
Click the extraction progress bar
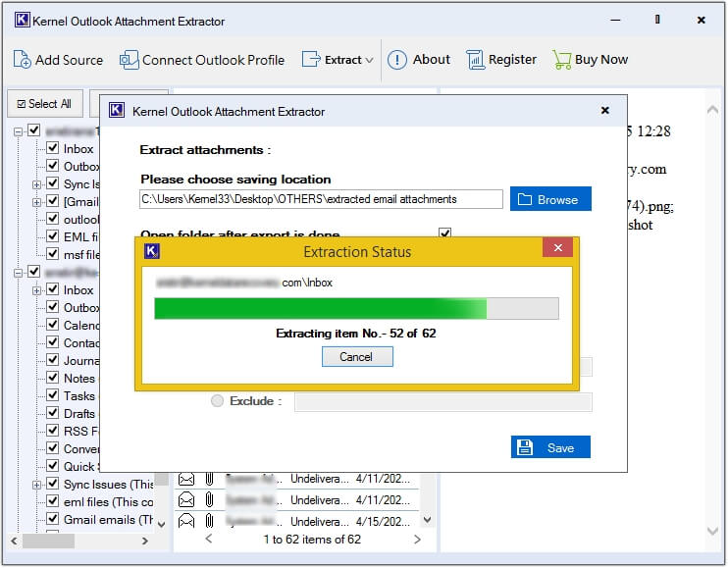356,309
